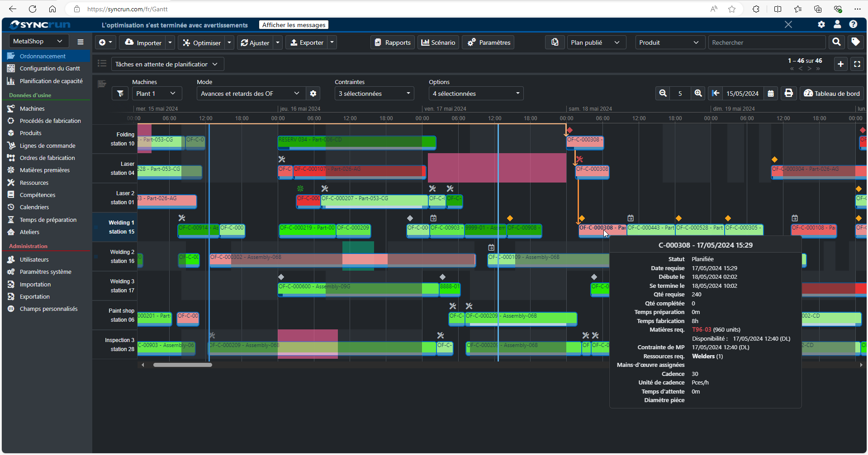Click the zoom in magnifier icon
This screenshot has height=455, width=868.
[x=698, y=93]
